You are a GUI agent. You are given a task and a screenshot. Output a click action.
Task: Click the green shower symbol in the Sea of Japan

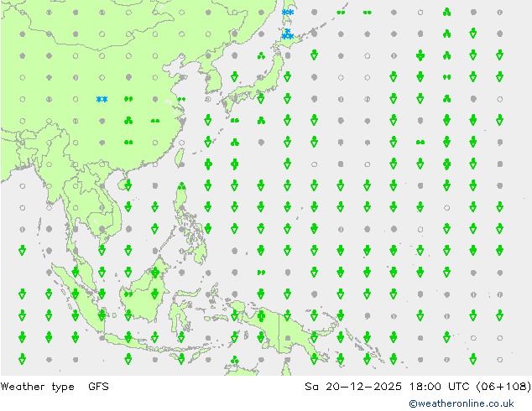(x=261, y=55)
